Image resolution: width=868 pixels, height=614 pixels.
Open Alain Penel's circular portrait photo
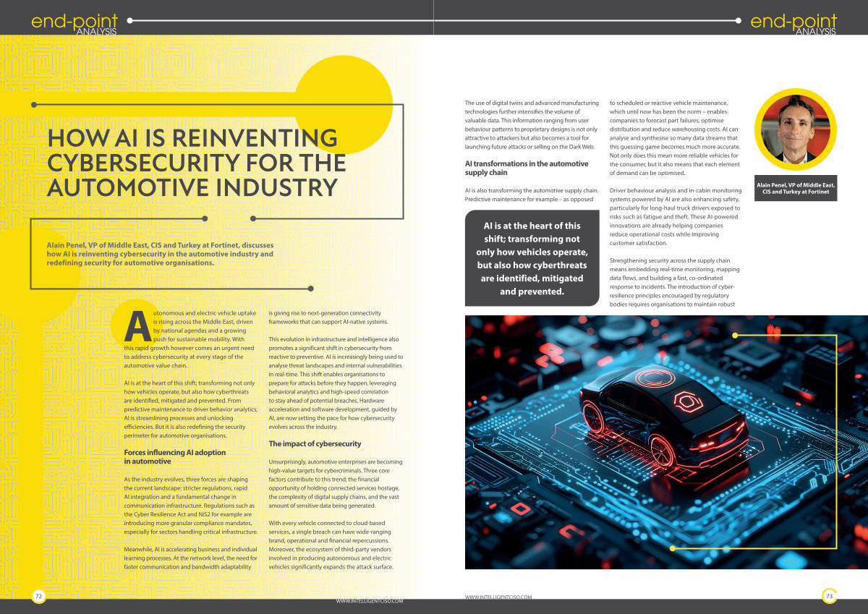[x=795, y=129]
